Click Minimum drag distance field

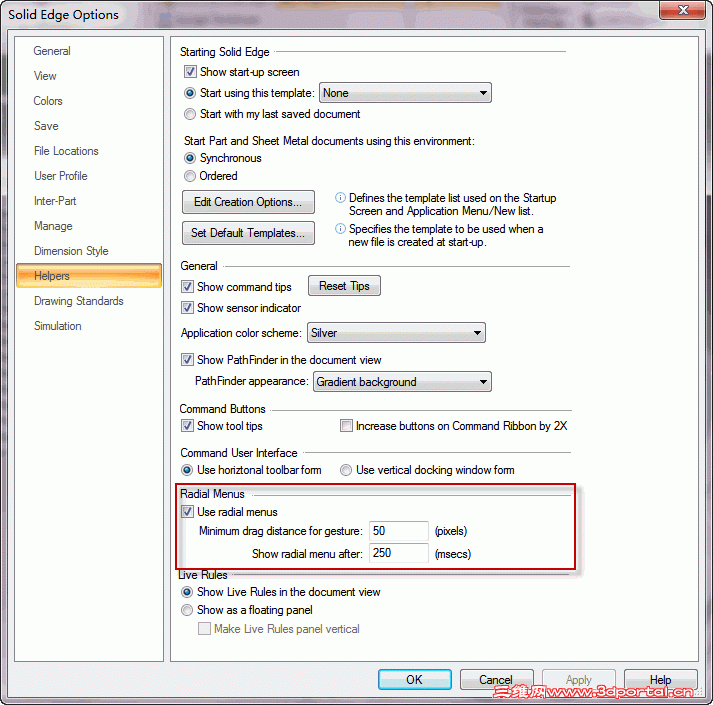click(x=399, y=531)
